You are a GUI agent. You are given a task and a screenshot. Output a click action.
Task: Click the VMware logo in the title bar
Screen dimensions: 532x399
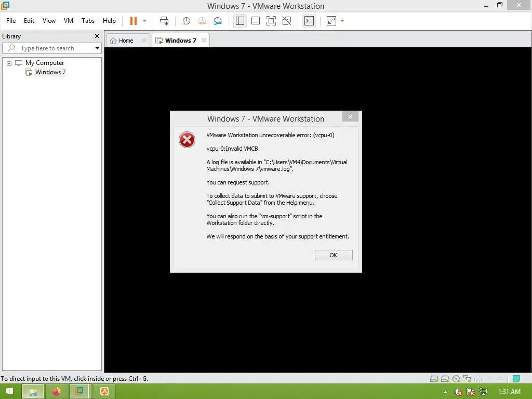pyautogui.click(x=5, y=5)
